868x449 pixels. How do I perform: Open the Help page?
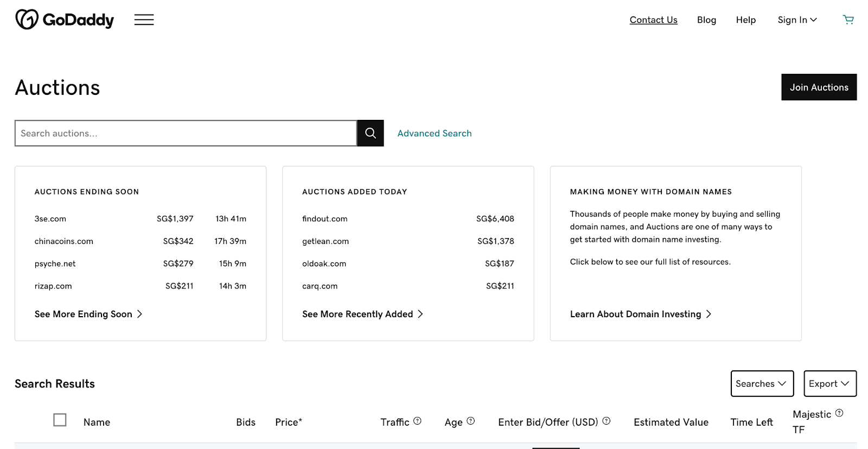pyautogui.click(x=746, y=20)
